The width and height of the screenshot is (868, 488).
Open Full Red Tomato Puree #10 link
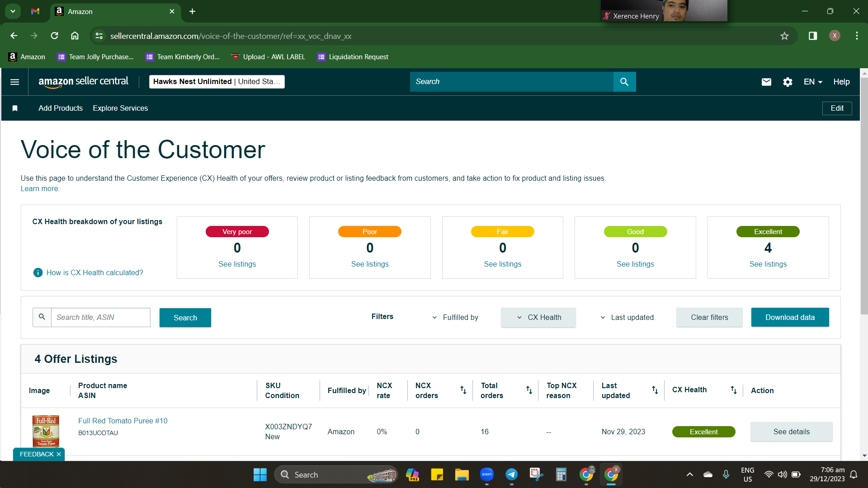123,421
